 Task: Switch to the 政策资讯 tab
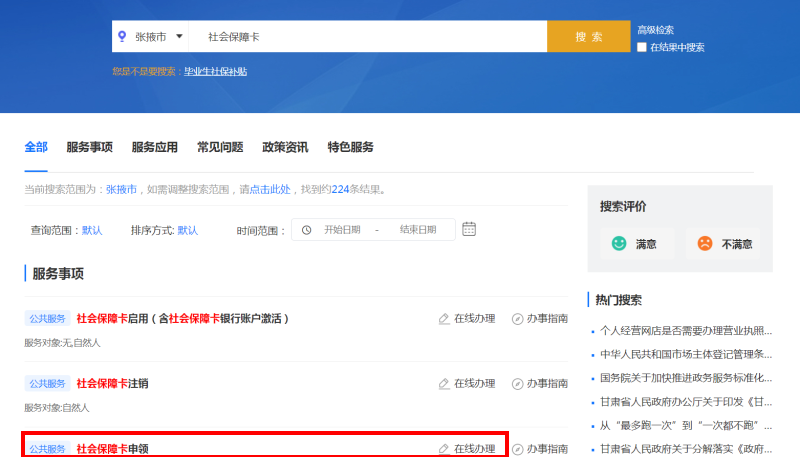coord(285,147)
